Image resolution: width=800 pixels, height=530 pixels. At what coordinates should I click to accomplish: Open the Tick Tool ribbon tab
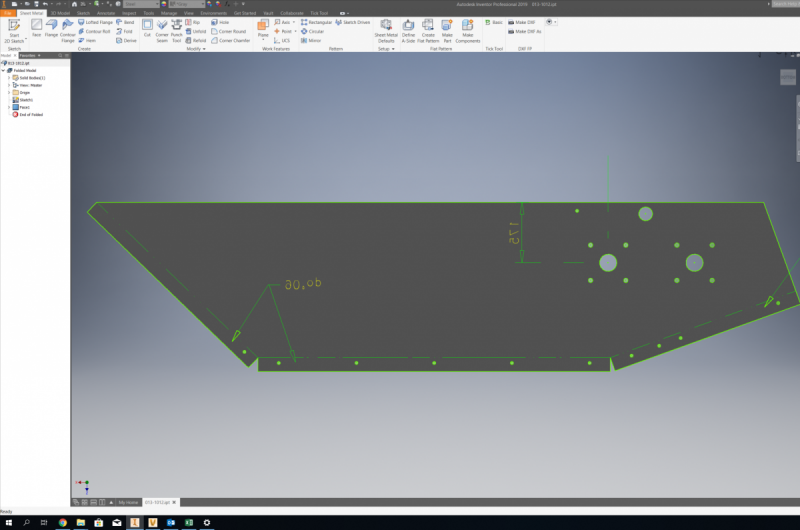(x=319, y=13)
